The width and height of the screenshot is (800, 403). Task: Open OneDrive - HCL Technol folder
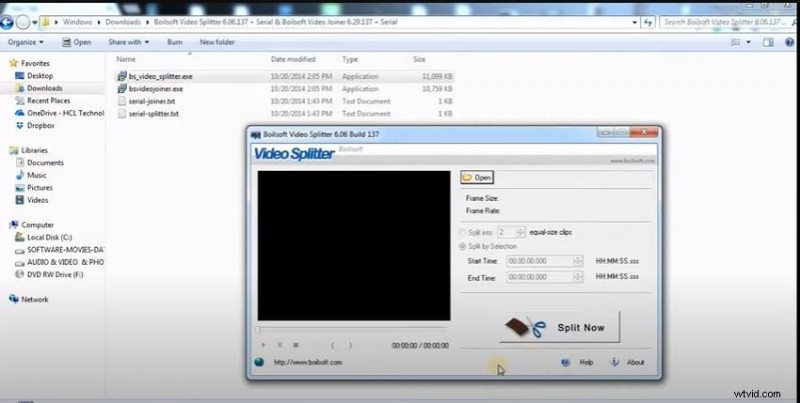(65, 113)
